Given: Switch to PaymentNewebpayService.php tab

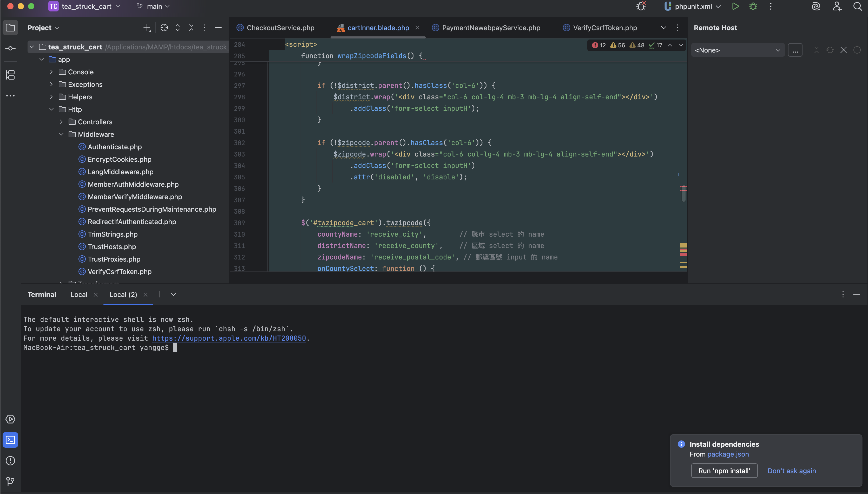Looking at the screenshot, I should 491,28.
